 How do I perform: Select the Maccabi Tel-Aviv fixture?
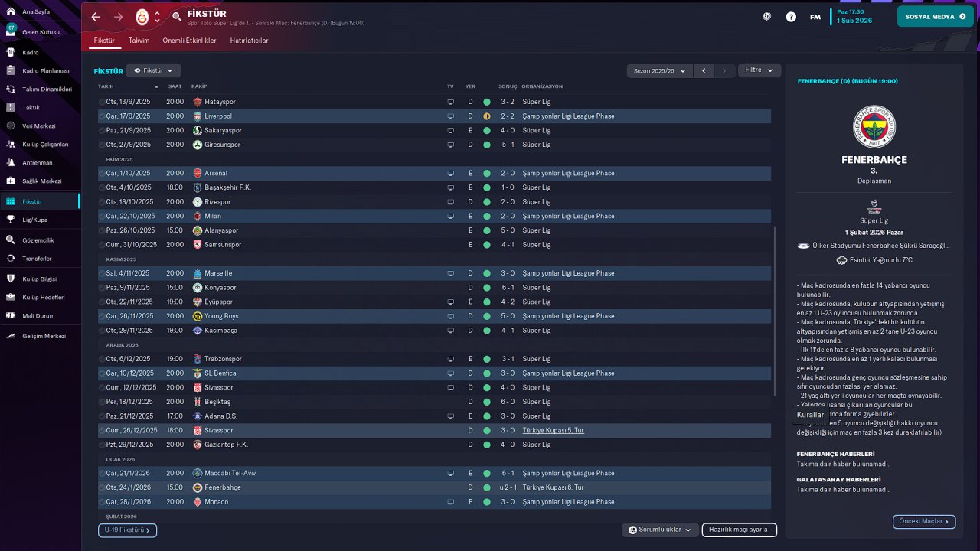point(434,473)
